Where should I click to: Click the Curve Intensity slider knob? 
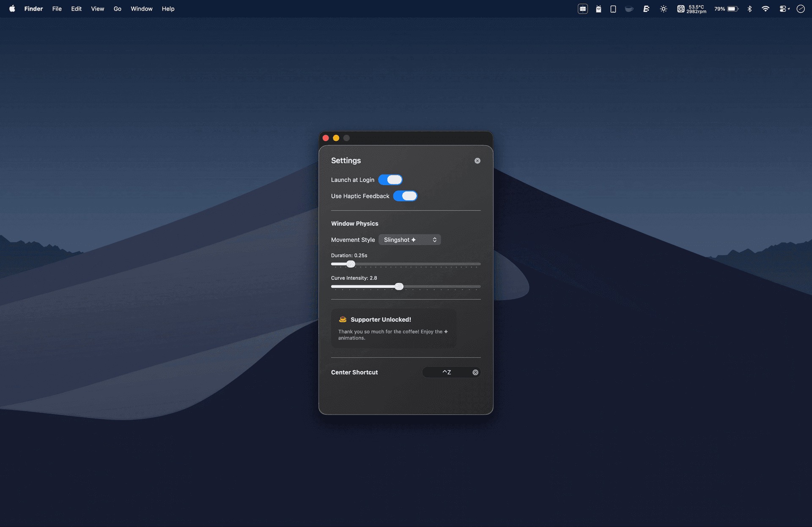tap(399, 287)
